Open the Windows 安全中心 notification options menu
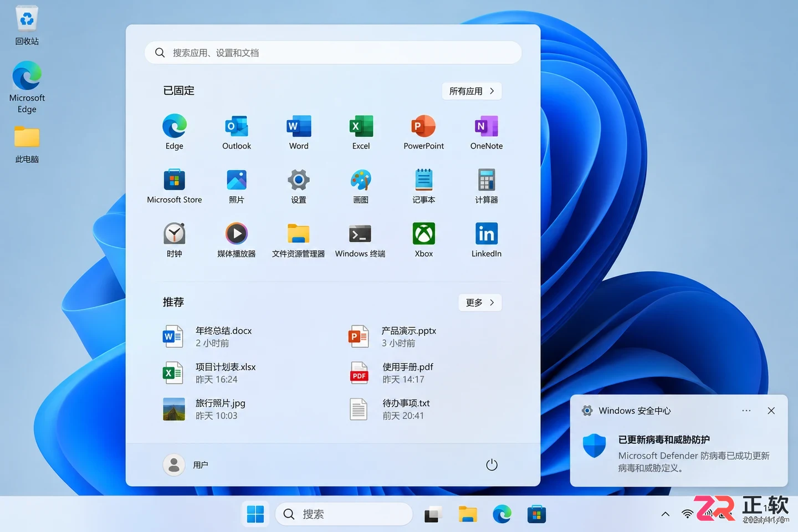This screenshot has height=532, width=798. (x=746, y=411)
